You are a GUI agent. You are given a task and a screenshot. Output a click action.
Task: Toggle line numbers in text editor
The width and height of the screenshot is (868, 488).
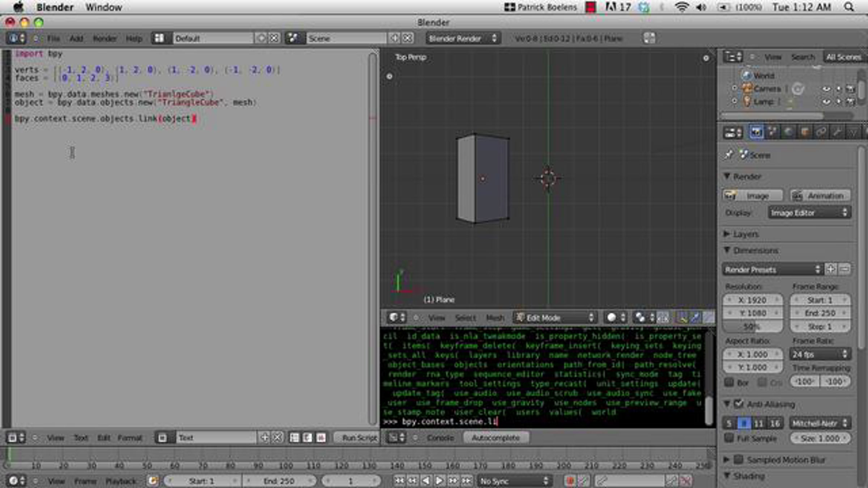click(x=294, y=438)
